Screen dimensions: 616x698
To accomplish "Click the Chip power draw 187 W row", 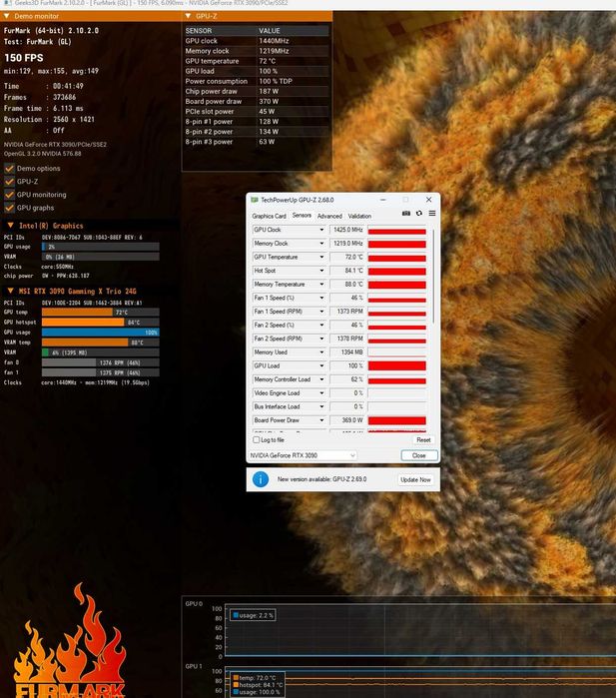I will [257, 91].
